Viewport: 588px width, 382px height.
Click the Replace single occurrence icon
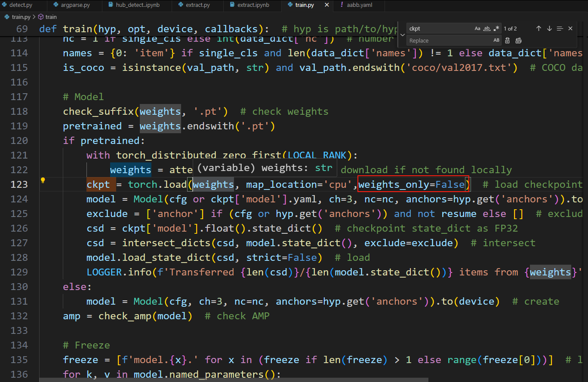(x=508, y=40)
